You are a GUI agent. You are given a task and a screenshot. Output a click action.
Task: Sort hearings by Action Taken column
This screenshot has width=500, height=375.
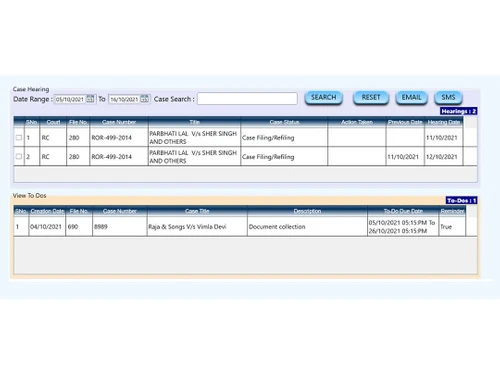357,122
